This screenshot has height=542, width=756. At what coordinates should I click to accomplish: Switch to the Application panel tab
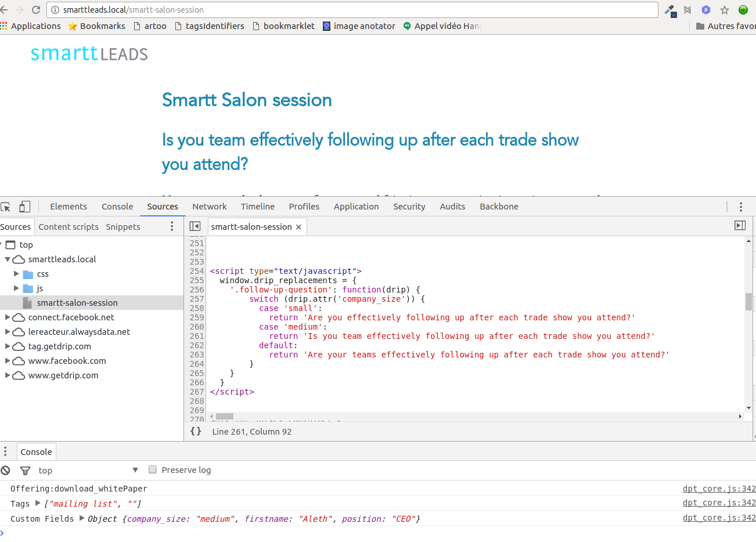click(357, 207)
